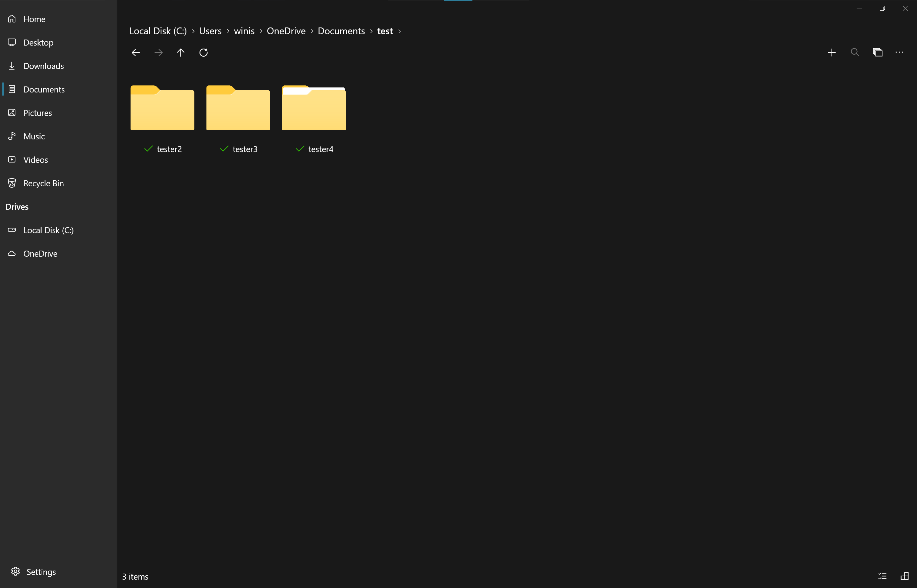917x588 pixels.
Task: Click the test breadcrumb segment
Action: point(385,31)
